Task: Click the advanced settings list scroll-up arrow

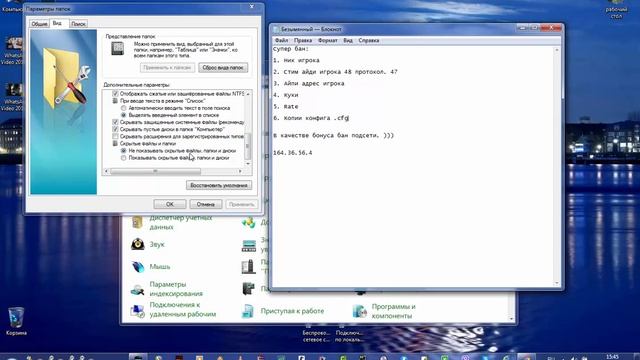Action: 248,94
